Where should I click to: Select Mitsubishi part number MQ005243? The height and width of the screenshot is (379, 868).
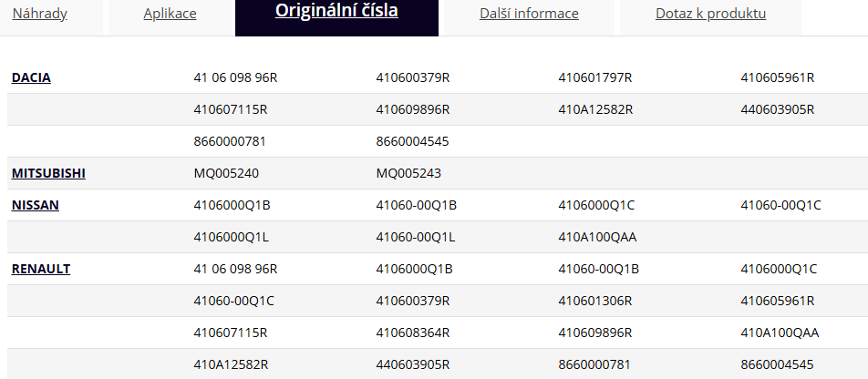(408, 173)
